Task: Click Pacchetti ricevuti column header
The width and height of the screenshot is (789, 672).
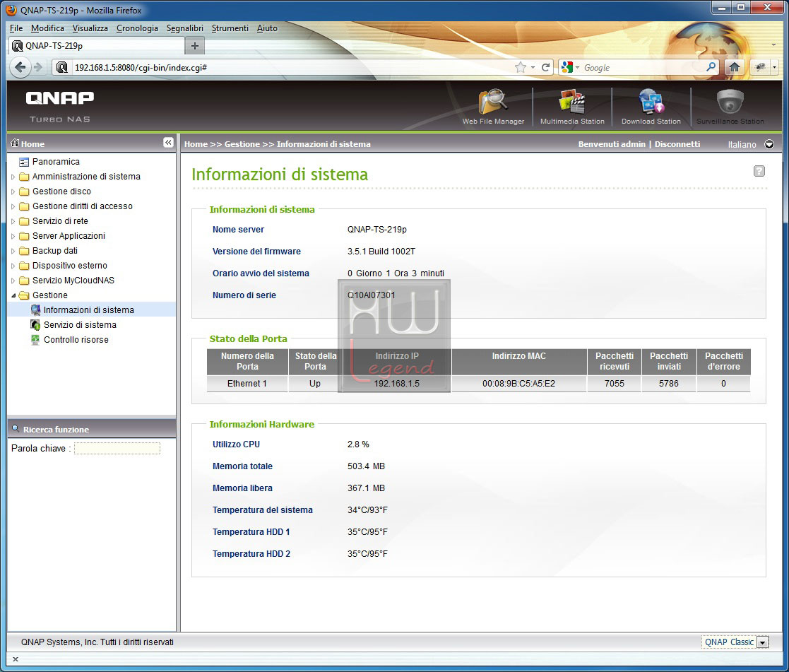Action: pos(614,361)
